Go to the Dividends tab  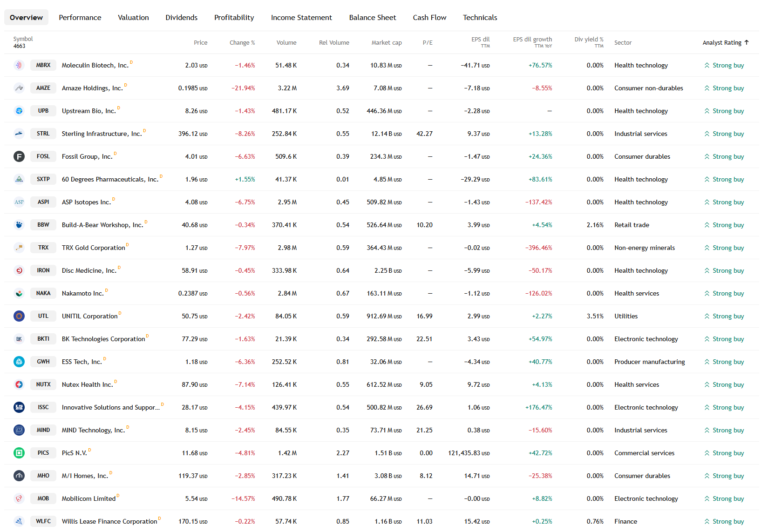pyautogui.click(x=182, y=18)
